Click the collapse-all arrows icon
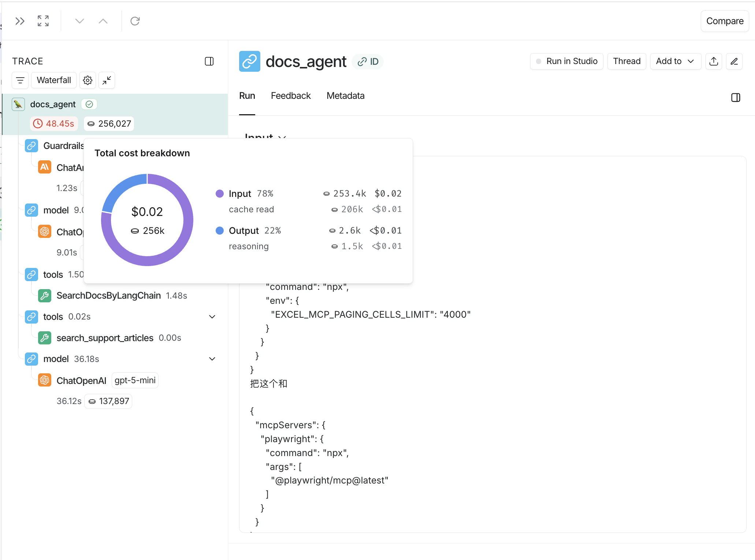 [107, 80]
